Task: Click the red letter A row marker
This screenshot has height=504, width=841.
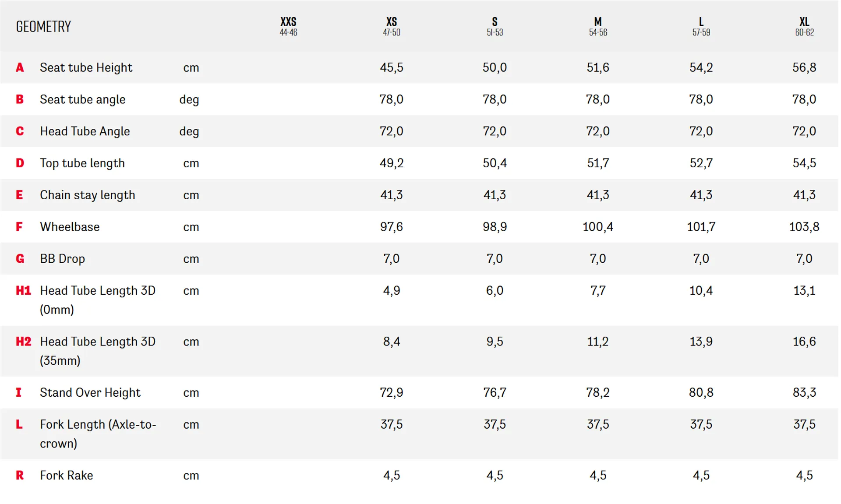Action: pos(20,67)
